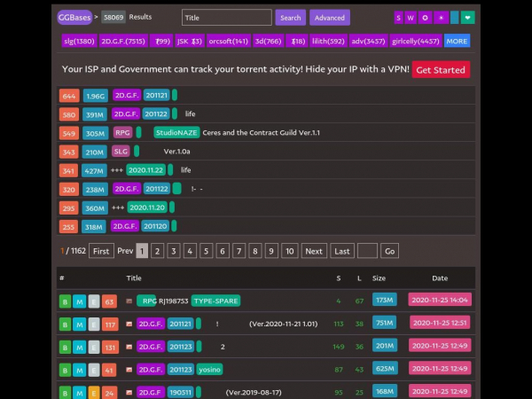Open the gear settings icon in header
Image resolution: width=532 pixels, height=399 pixels.
coord(425,18)
